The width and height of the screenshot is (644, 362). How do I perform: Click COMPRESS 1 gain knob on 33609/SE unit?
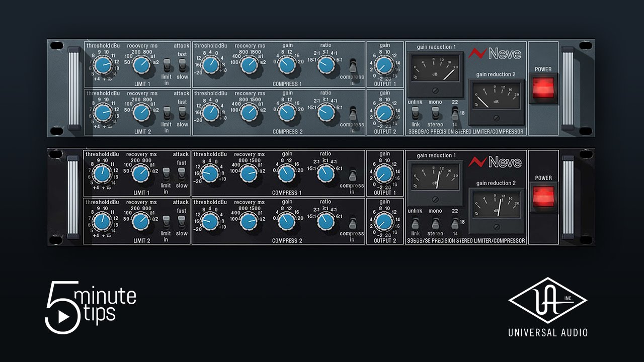point(287,174)
